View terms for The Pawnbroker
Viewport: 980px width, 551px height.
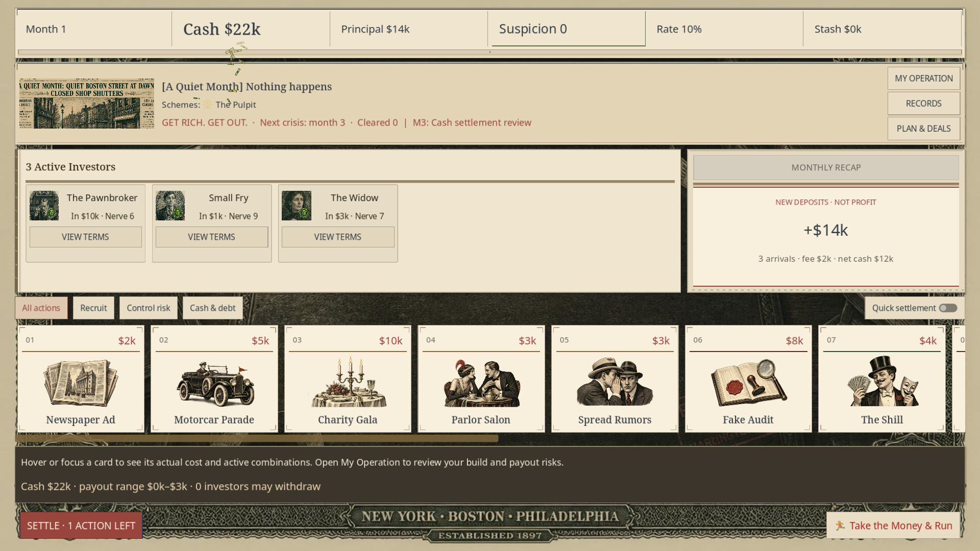tap(85, 237)
